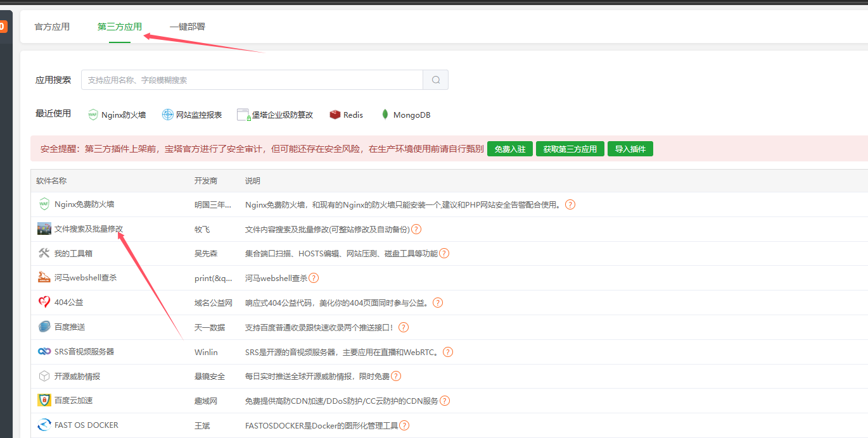Open MongoDB recent link text
Image resolution: width=868 pixels, height=438 pixels.
pos(412,115)
